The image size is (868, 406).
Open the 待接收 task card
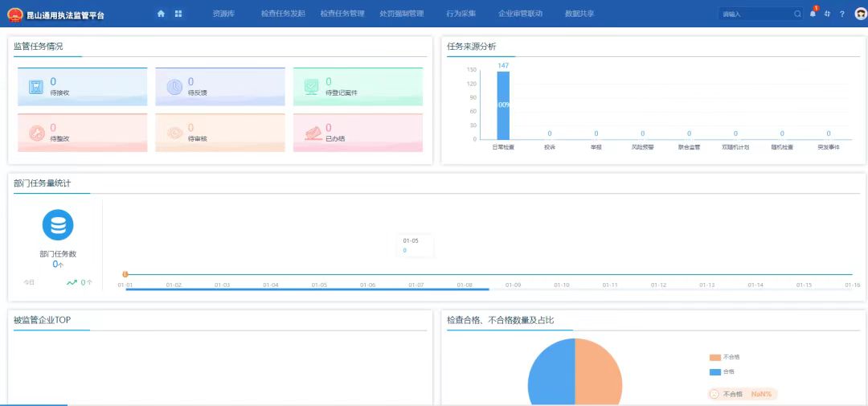click(x=83, y=87)
